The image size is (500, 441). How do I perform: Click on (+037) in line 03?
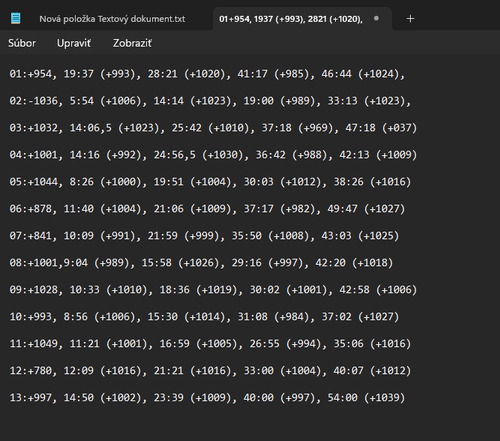[399, 128]
